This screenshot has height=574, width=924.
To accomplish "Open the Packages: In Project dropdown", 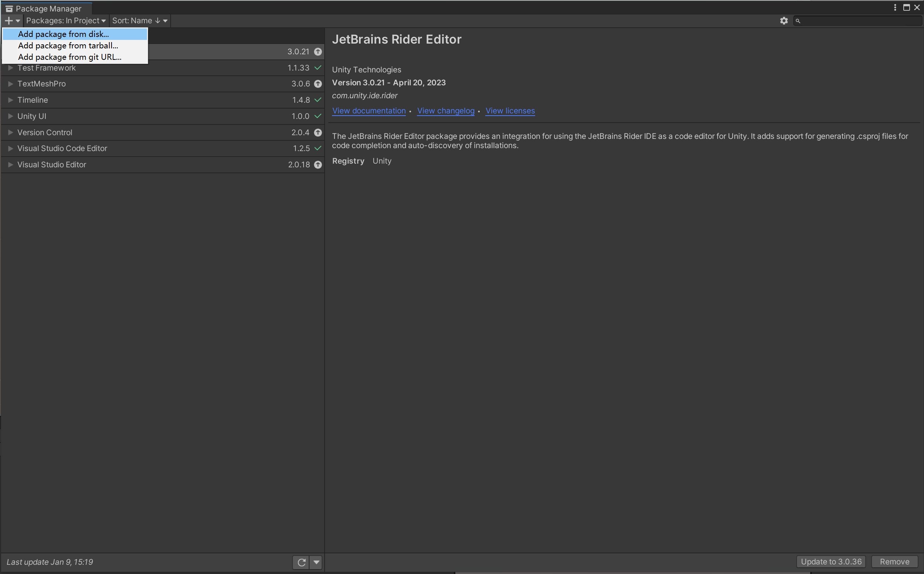I will 66,21.
